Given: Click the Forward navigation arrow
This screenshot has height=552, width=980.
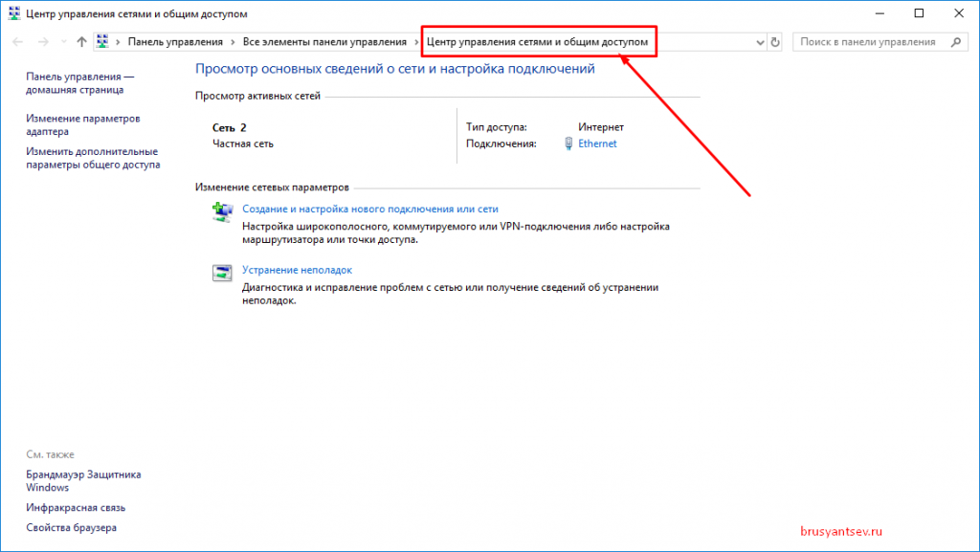Looking at the screenshot, I should point(43,42).
